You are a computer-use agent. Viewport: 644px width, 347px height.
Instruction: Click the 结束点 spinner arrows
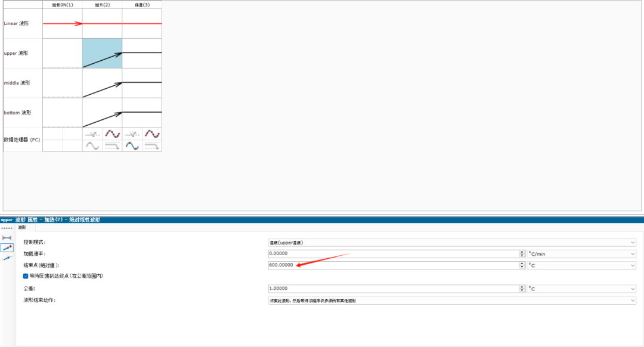[x=522, y=265]
